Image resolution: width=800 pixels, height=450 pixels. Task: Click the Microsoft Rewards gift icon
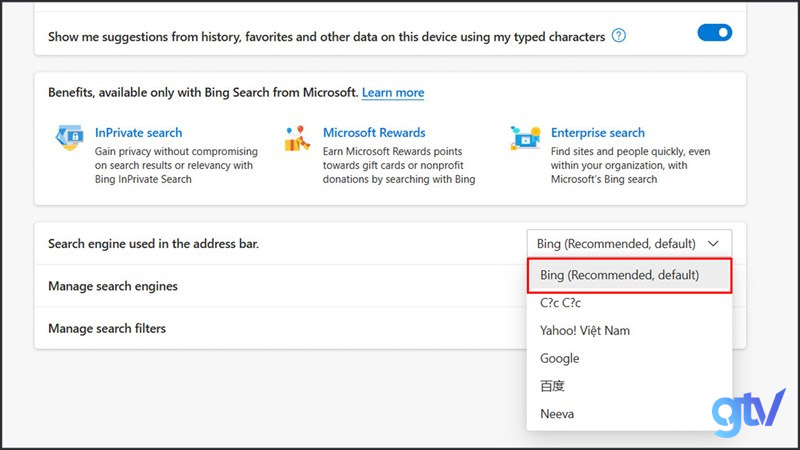(297, 139)
